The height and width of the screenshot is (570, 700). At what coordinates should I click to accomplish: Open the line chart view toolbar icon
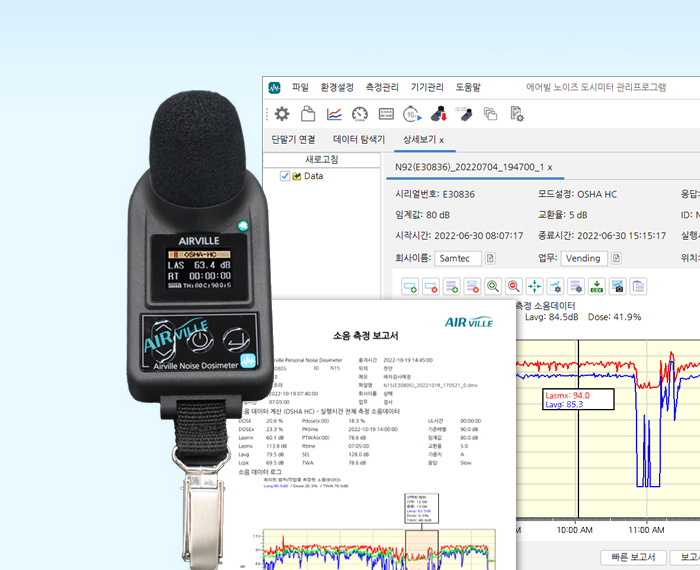click(334, 114)
